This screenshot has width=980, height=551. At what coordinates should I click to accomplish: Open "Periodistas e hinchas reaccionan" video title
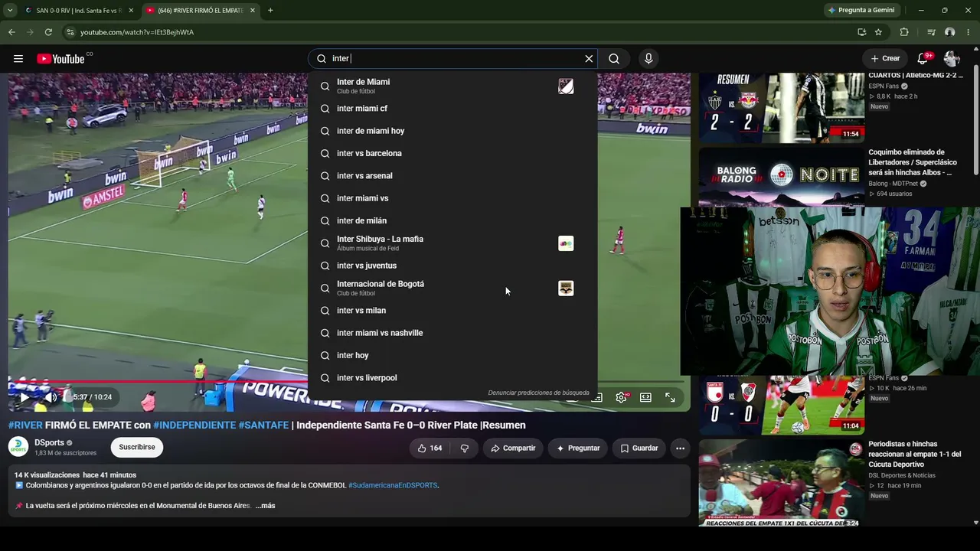click(x=914, y=454)
